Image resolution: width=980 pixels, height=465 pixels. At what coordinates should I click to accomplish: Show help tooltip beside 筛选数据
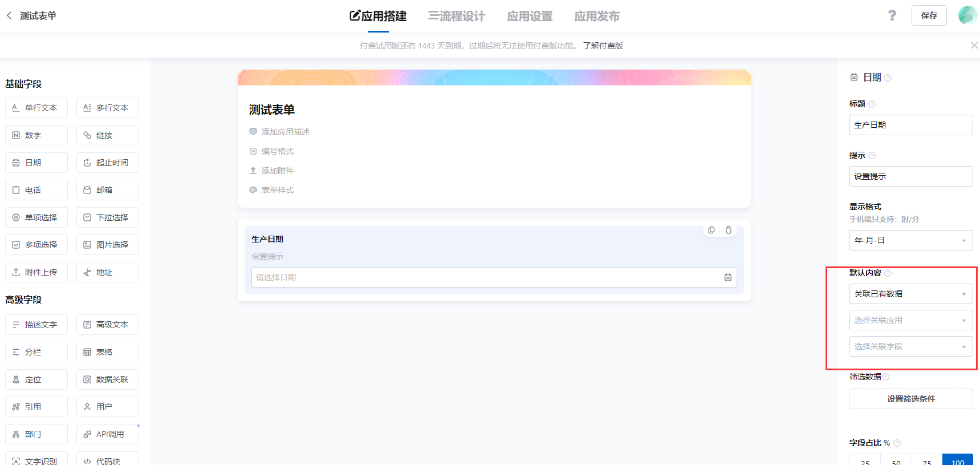tap(886, 377)
